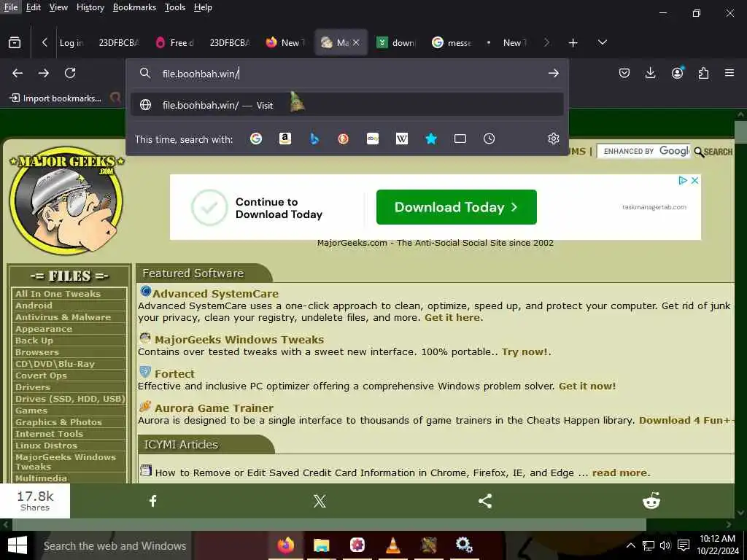Click Import bookmarks in bookmarks bar
Viewport: 747px width, 560px height.
point(55,98)
